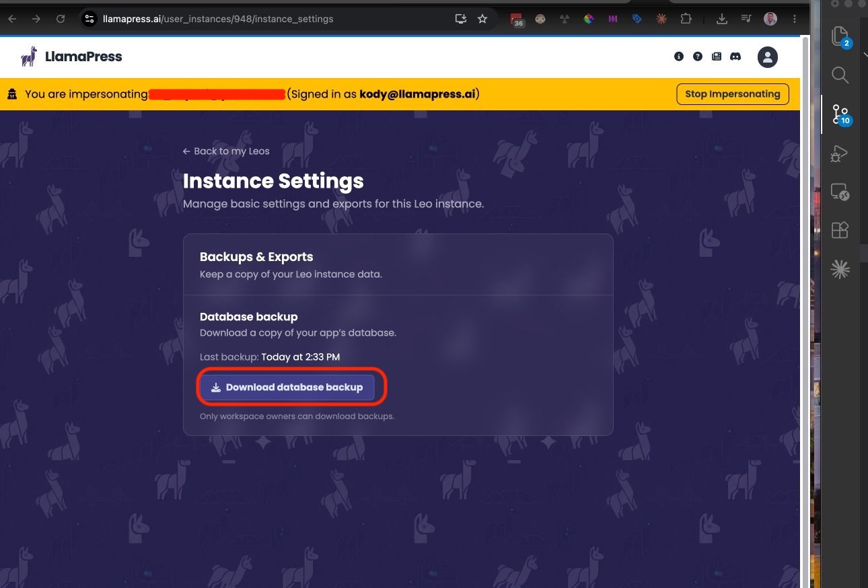Open the media control playlist icon
Screen dimensions: 868x588
(746, 19)
